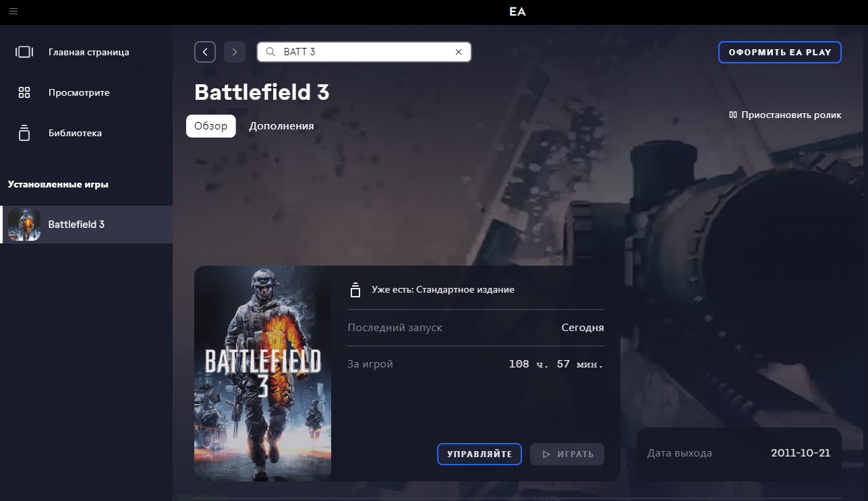Click the release date 2011-10-21
Screen dimensions: 868x501
801,453
